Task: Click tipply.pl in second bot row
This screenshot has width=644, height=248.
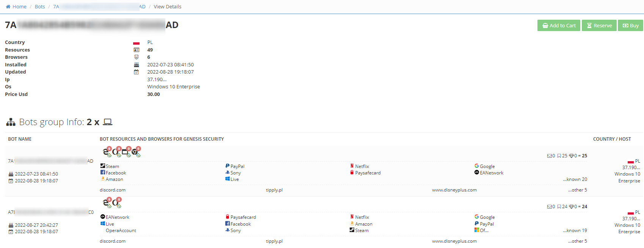Action: [274, 241]
